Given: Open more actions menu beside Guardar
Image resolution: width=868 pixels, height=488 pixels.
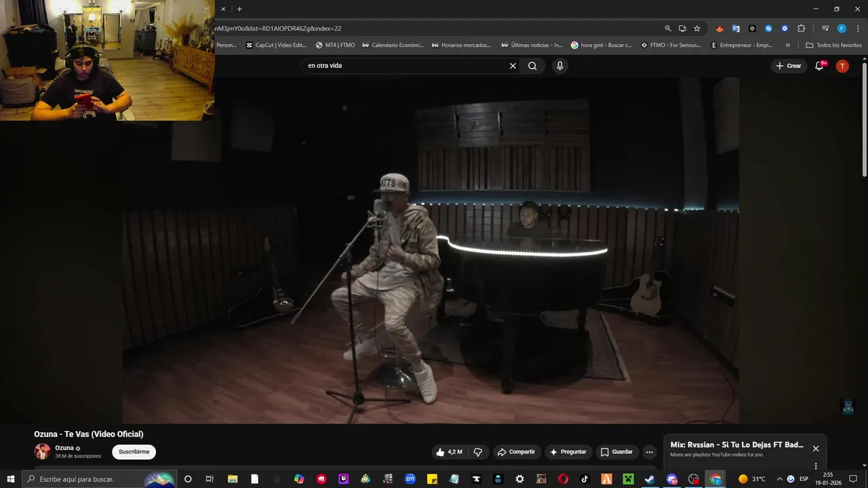Looking at the screenshot, I should pos(649,452).
